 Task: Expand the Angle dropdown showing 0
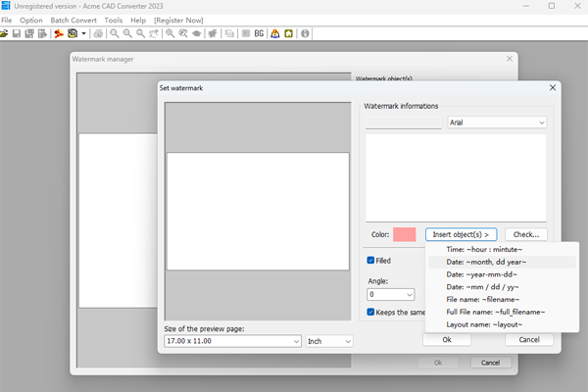click(x=390, y=294)
